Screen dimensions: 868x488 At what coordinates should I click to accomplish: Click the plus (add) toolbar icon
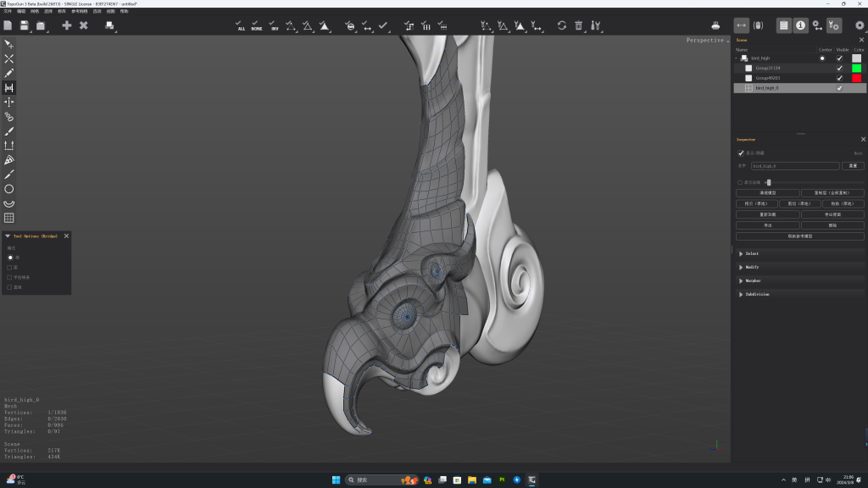click(66, 25)
